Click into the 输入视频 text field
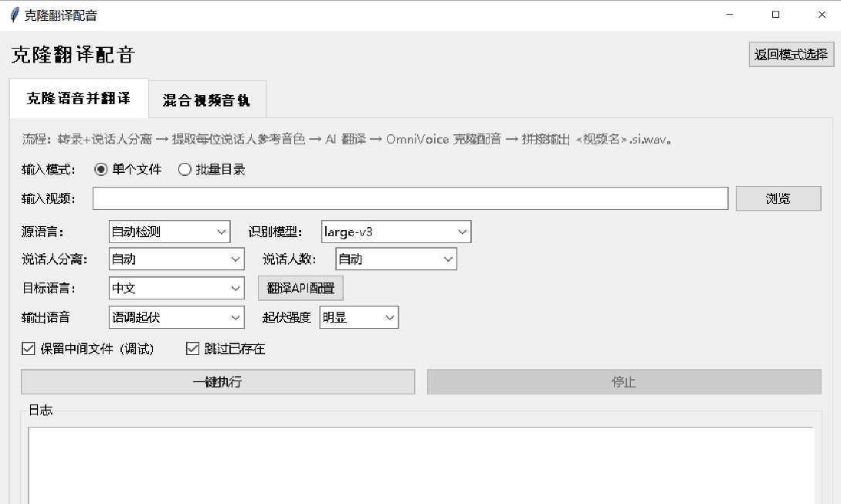Image resolution: width=841 pixels, height=504 pixels. (x=410, y=198)
